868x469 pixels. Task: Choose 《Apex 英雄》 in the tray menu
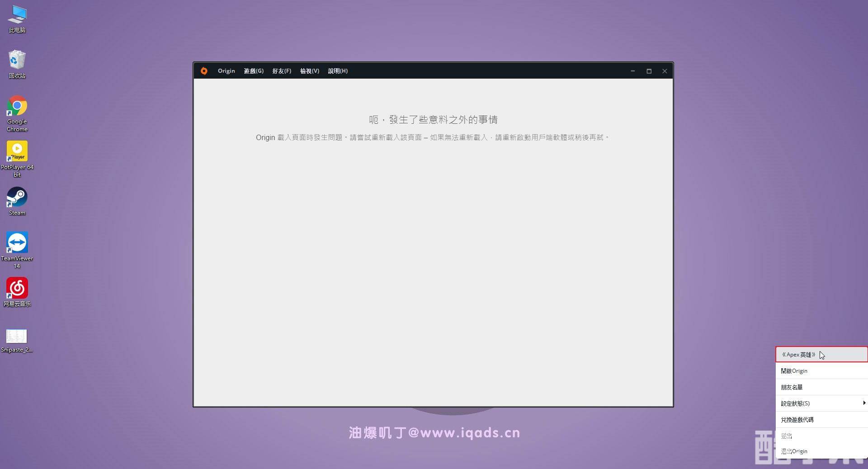tap(799, 355)
